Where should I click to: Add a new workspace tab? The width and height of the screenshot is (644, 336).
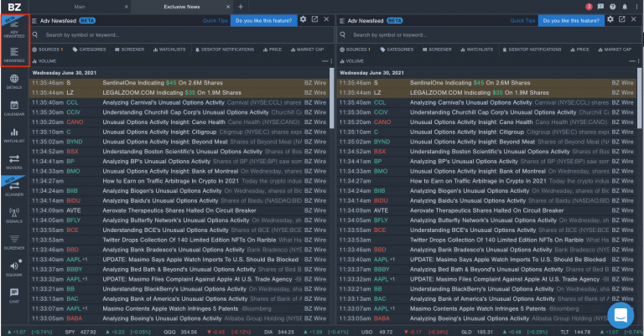(x=241, y=7)
